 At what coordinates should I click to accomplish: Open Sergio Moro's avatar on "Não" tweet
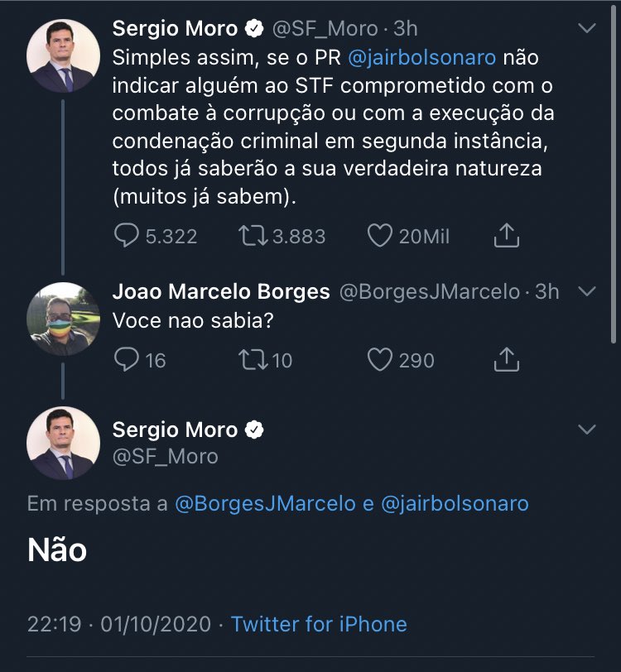pyautogui.click(x=64, y=444)
